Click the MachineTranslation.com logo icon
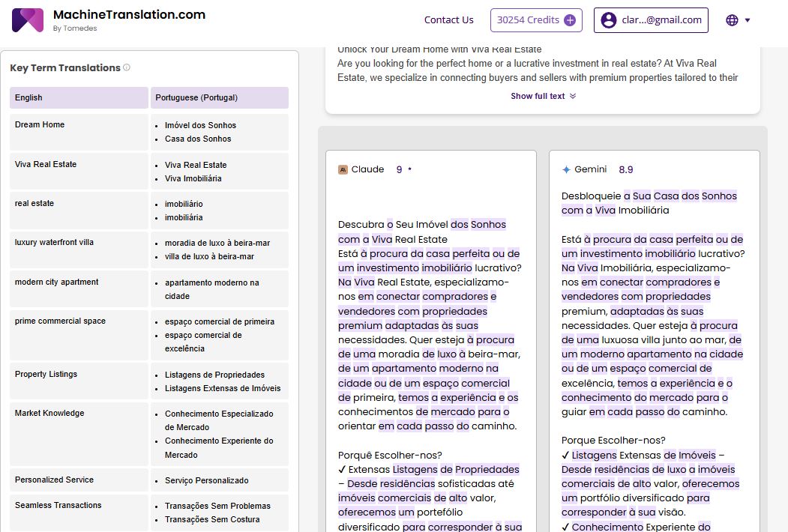 point(28,20)
